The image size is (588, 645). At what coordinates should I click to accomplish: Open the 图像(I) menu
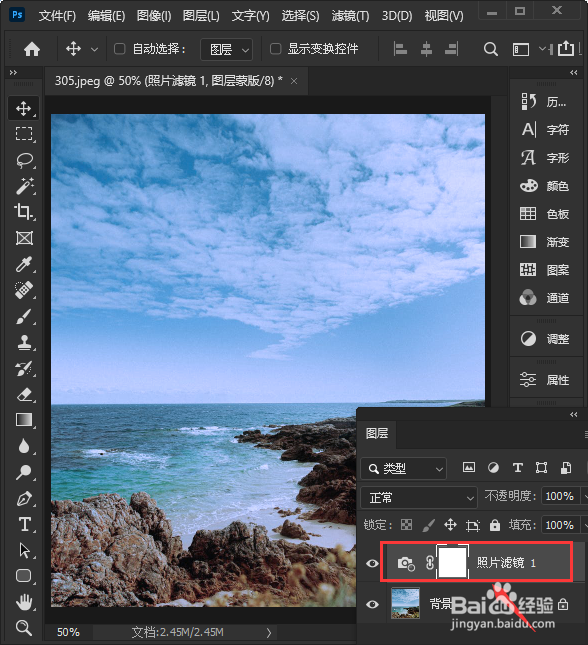[154, 16]
